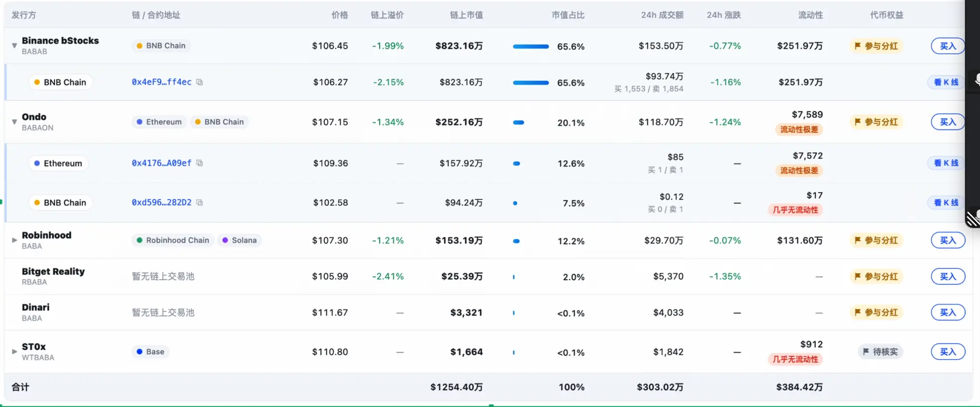Buy the Ondo BABAON token
The width and height of the screenshot is (980, 407).
pos(948,122)
